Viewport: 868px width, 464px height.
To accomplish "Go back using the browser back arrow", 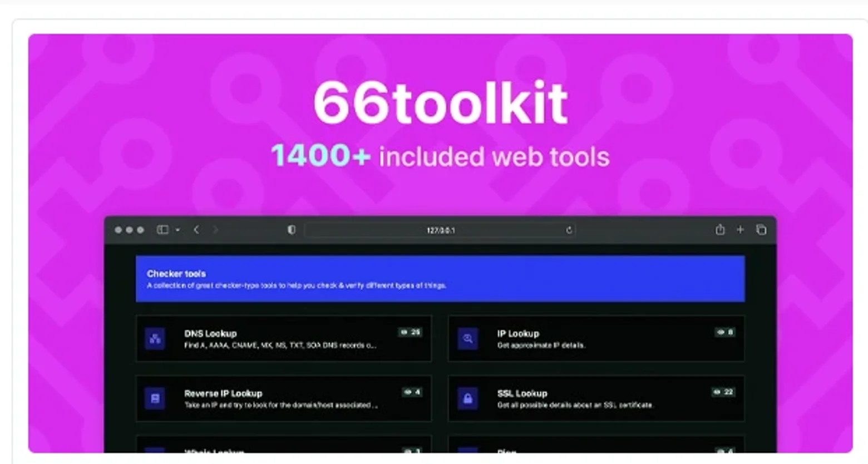I will (x=196, y=230).
